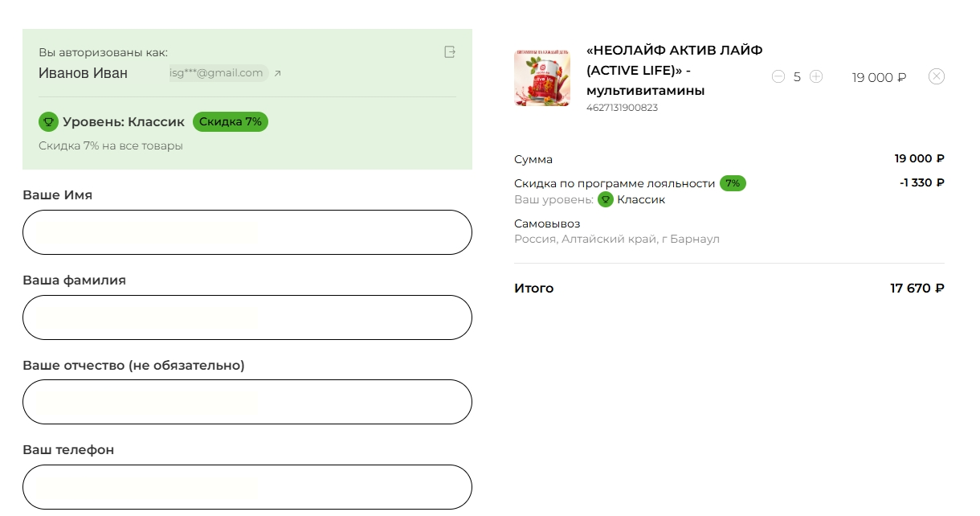This screenshot has height=516, width=980.
Task: Click the Уровень: Классик heading text
Action: pos(124,122)
